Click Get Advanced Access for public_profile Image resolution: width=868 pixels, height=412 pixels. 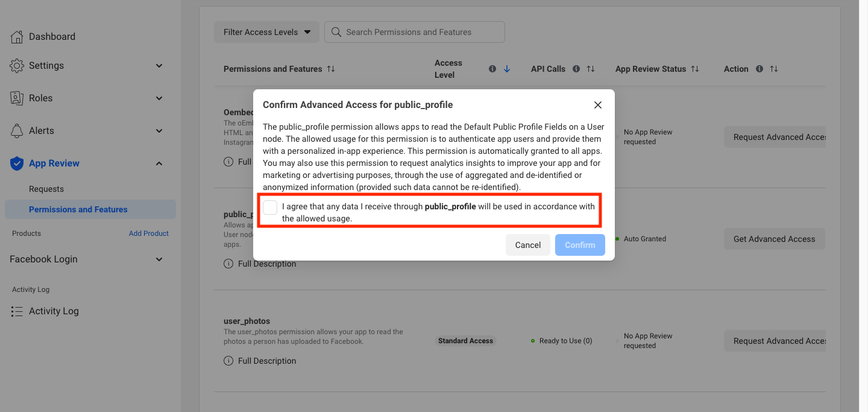tap(775, 239)
